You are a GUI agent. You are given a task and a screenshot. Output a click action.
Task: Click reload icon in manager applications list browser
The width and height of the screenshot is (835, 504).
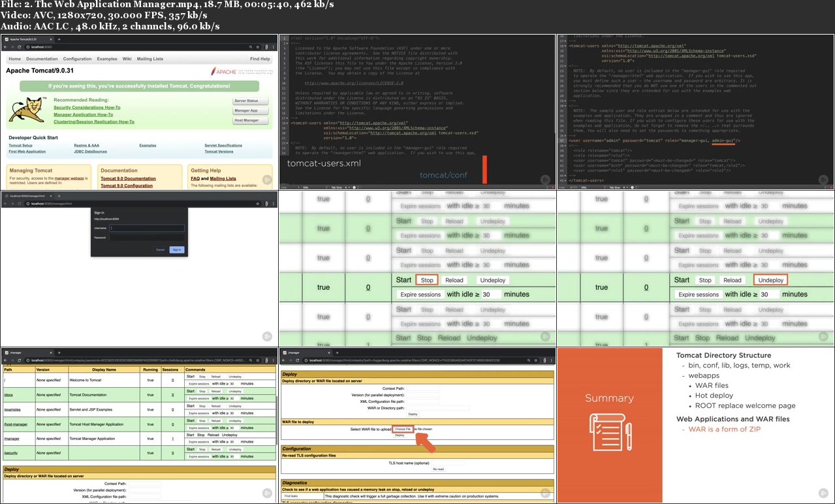pyautogui.click(x=19, y=360)
